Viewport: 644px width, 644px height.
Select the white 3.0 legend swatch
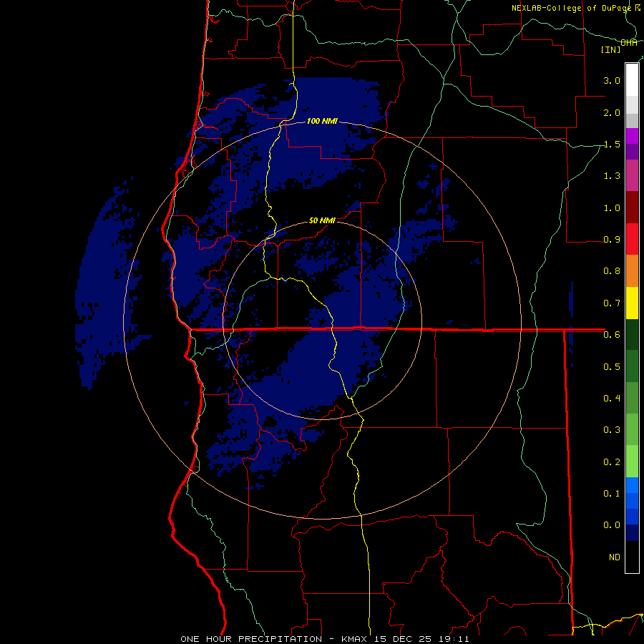point(632,80)
